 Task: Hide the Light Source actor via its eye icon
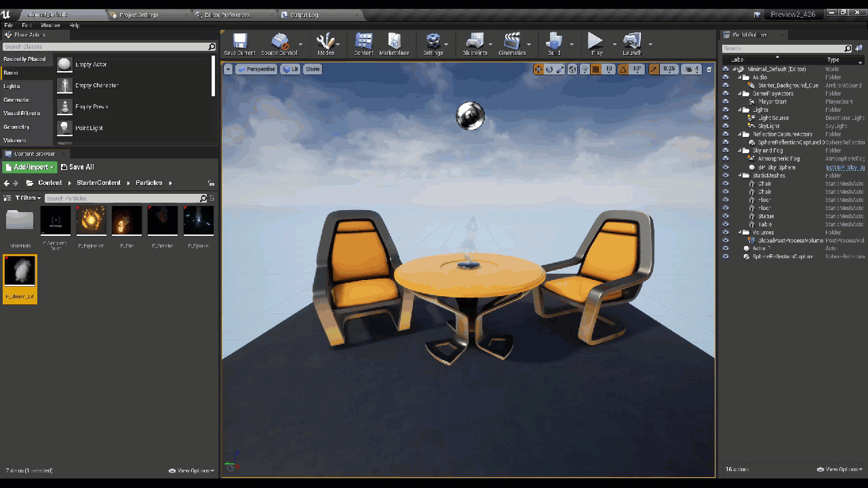(726, 118)
